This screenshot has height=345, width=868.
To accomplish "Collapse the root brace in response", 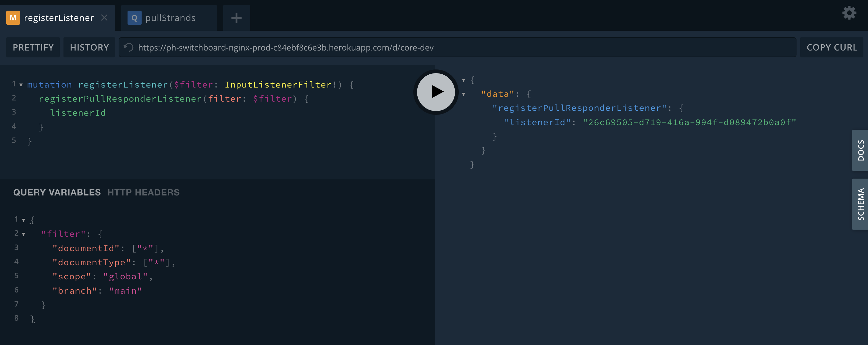I will click(464, 80).
